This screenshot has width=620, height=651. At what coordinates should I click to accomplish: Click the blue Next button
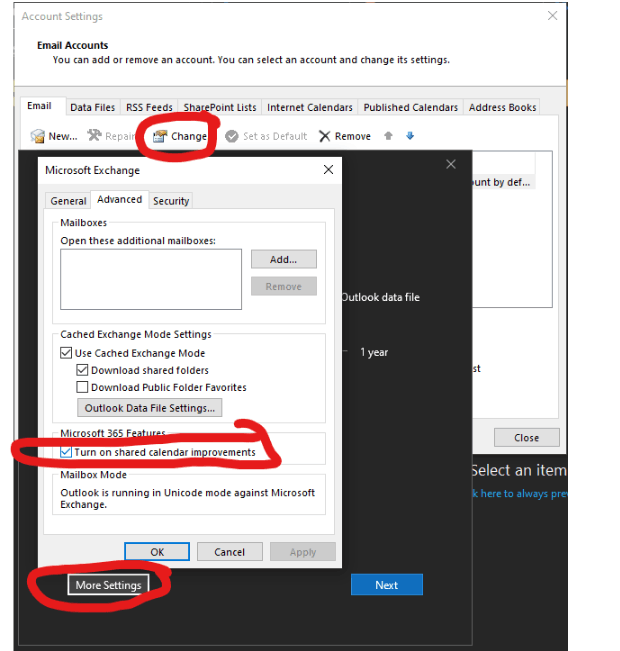[x=387, y=585]
